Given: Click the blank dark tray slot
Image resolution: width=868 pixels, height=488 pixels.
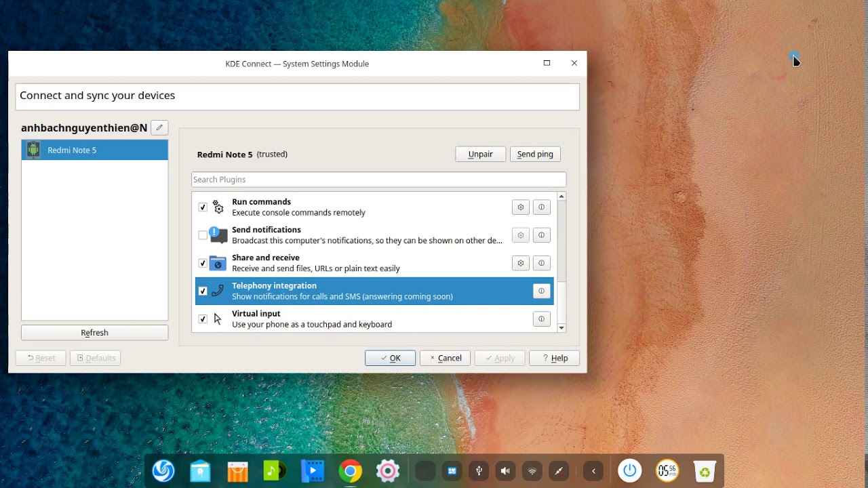Looking at the screenshot, I should tap(425, 471).
